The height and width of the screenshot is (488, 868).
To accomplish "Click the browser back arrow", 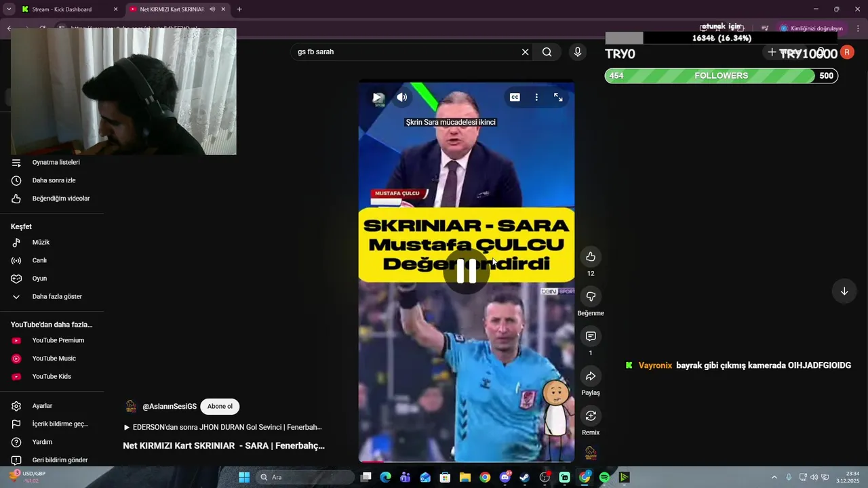I will [x=9, y=28].
